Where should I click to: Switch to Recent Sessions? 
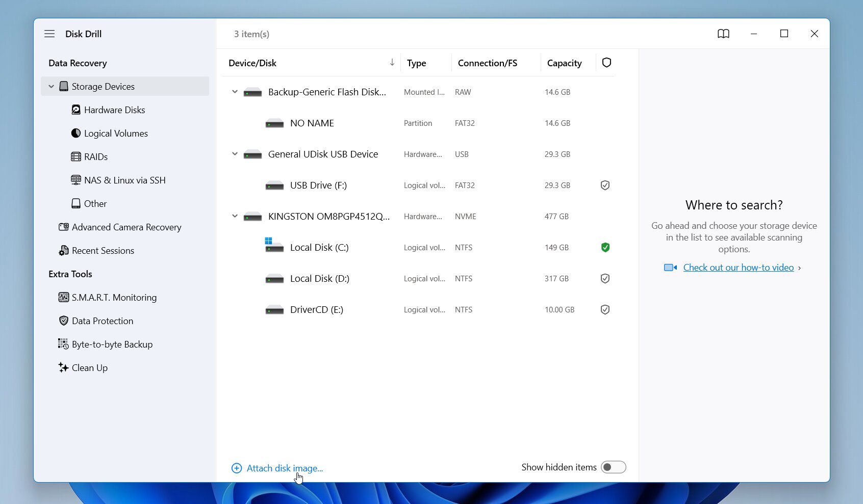pos(103,250)
